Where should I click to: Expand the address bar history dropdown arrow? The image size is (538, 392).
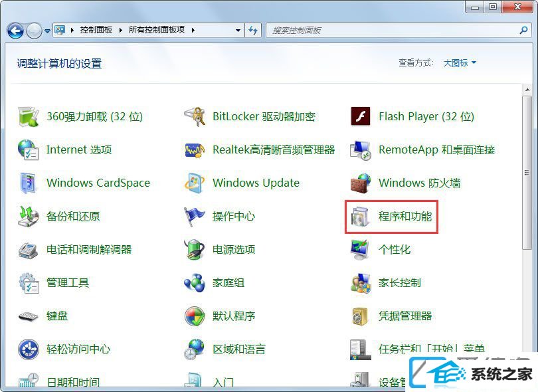[238, 30]
